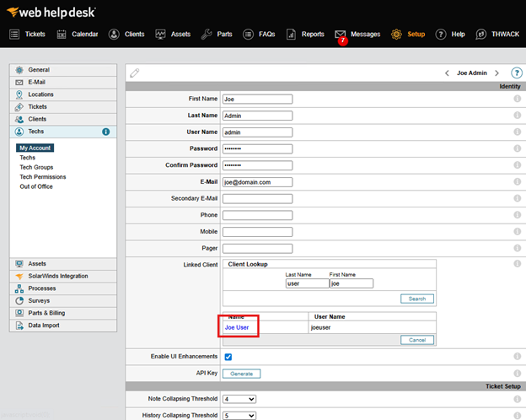Go to previous tech using left chevron
This screenshot has height=420, width=526.
447,73
